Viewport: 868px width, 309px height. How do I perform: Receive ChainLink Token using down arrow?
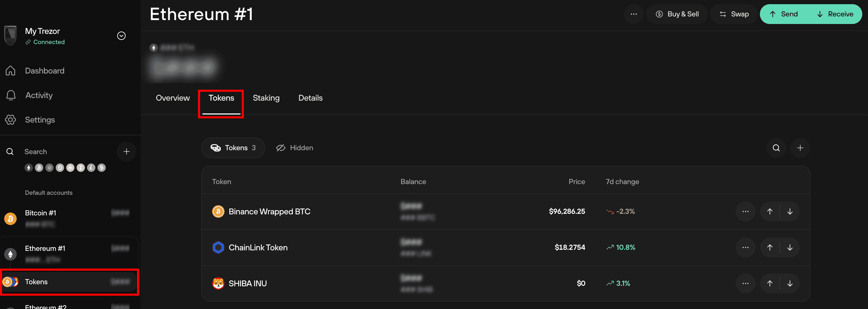pyautogui.click(x=790, y=248)
